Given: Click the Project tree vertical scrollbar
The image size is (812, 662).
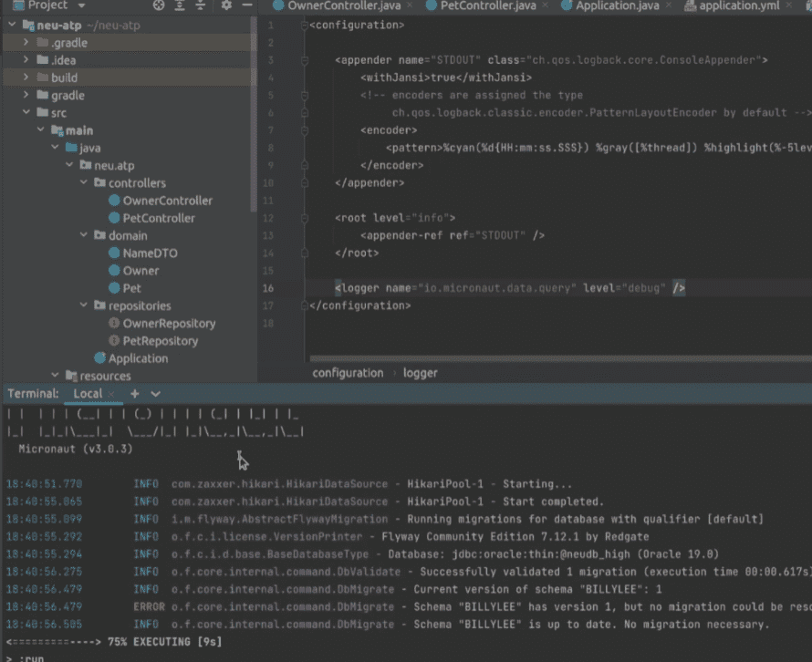Looking at the screenshot, I should click(x=254, y=114).
